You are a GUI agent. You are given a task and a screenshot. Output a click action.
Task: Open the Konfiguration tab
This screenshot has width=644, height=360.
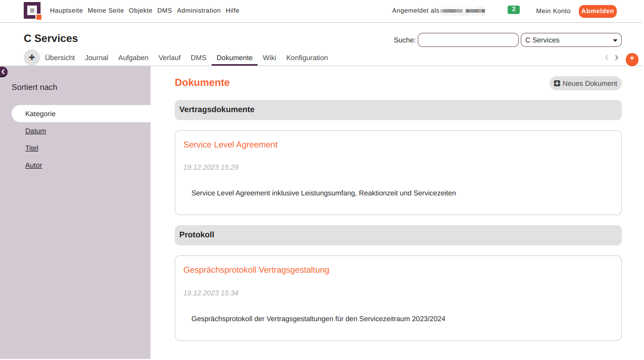pos(307,58)
